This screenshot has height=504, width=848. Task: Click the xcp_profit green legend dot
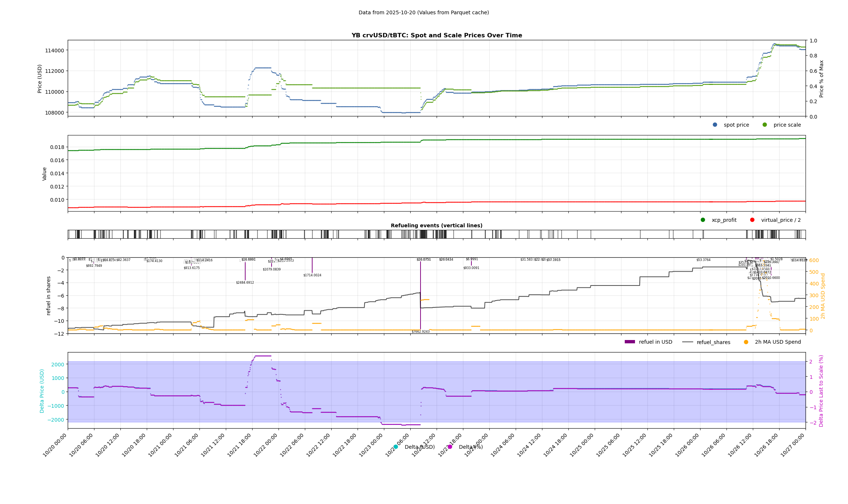tap(703, 220)
